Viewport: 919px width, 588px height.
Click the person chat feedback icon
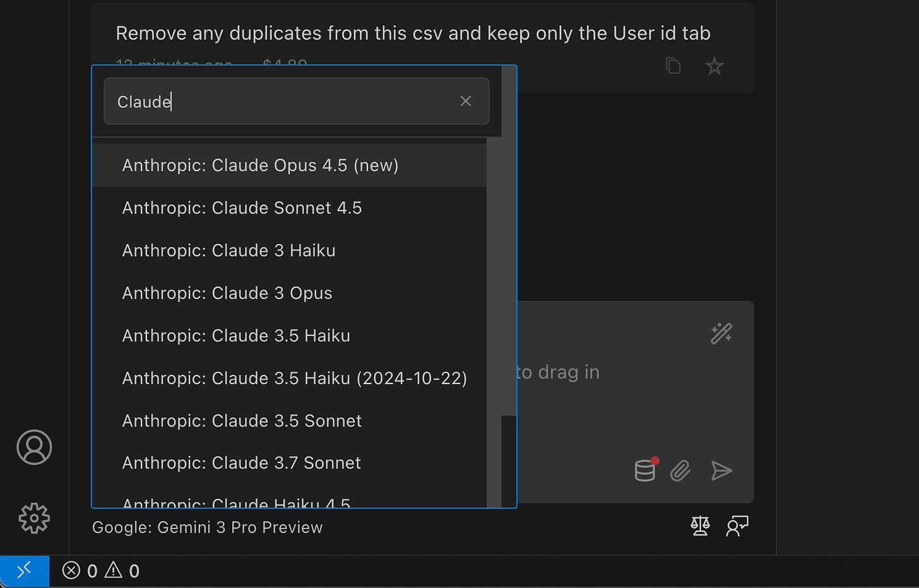pyautogui.click(x=737, y=526)
